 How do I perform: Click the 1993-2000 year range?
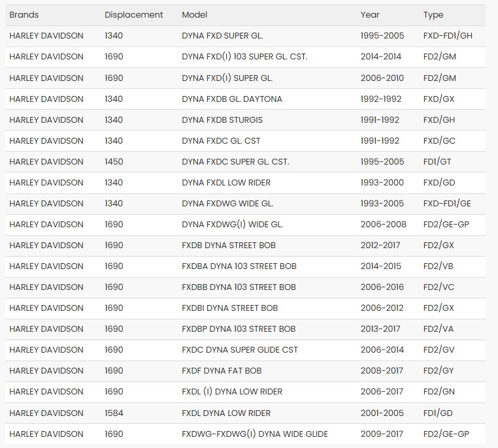(x=382, y=182)
